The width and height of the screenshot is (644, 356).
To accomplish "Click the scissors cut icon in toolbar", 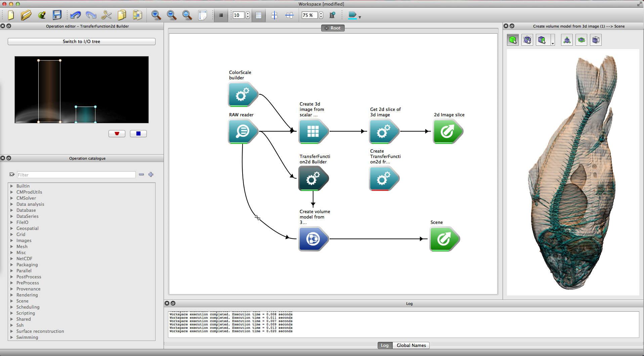I will [x=106, y=15].
